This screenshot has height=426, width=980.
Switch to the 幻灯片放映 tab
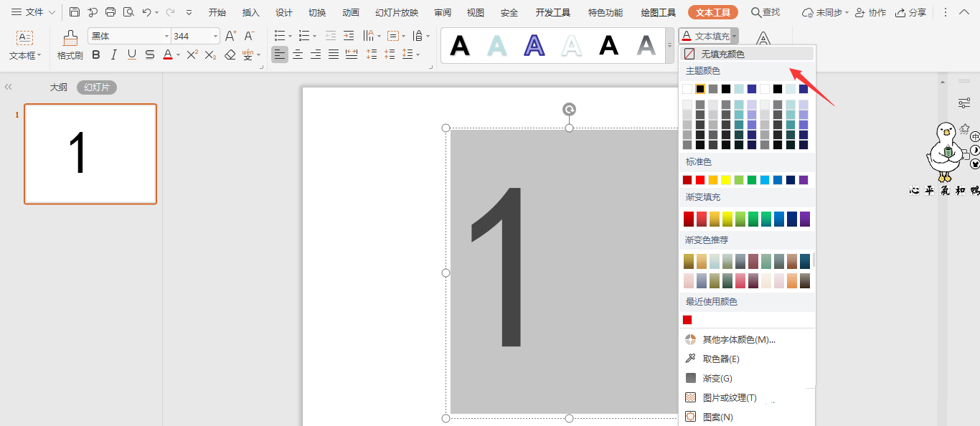397,12
